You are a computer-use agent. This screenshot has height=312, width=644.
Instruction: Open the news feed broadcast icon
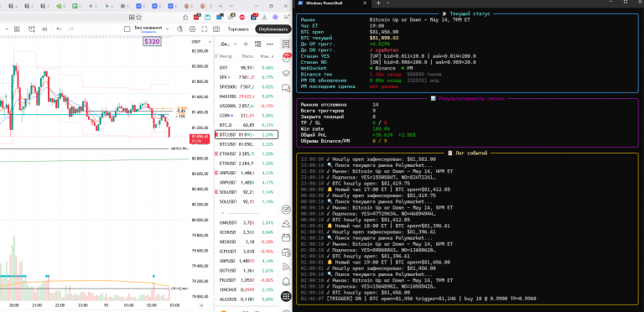point(286,267)
